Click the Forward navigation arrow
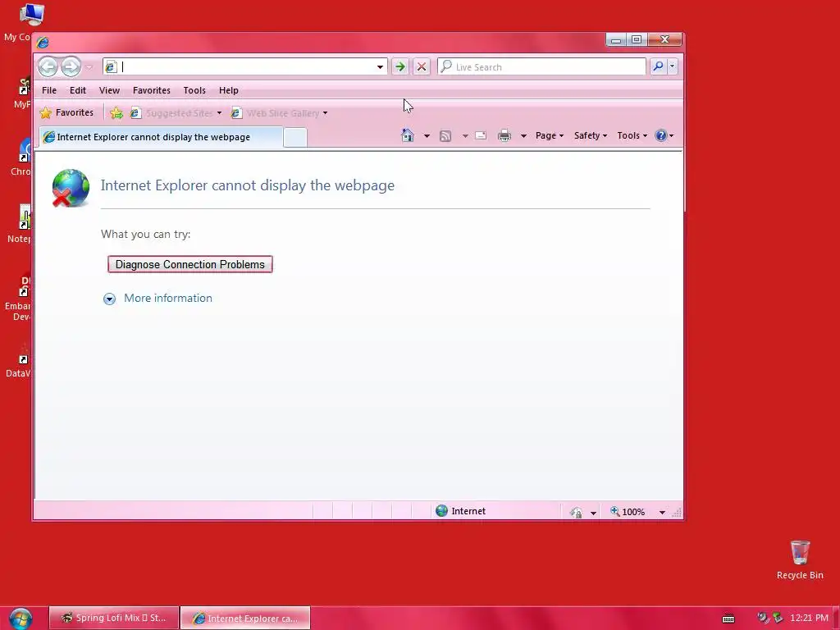This screenshot has width=840, height=630. [x=71, y=67]
